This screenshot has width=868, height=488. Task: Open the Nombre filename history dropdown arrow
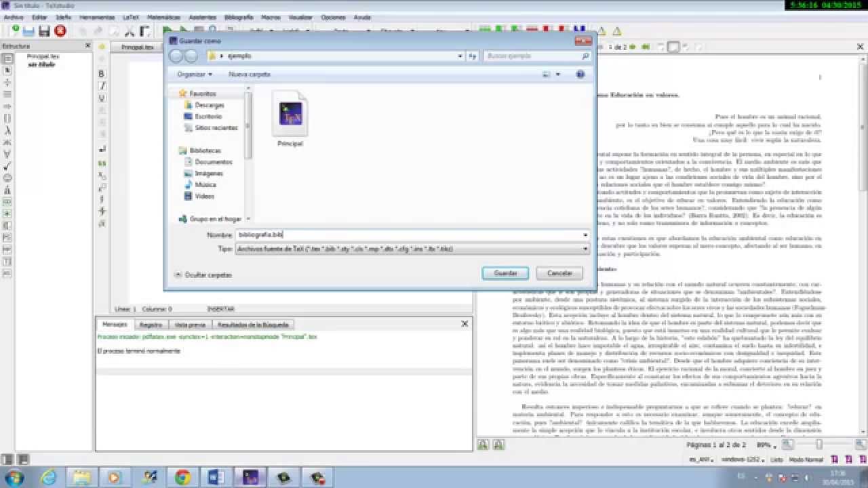585,235
